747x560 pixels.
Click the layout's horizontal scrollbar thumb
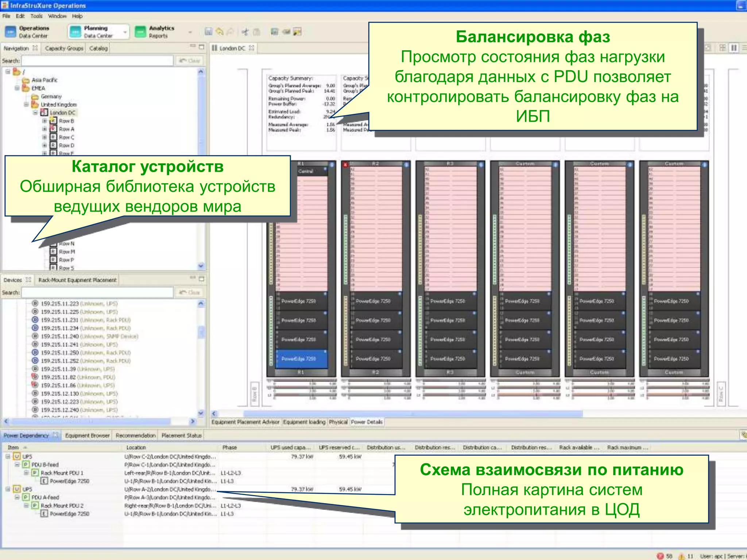click(413, 414)
